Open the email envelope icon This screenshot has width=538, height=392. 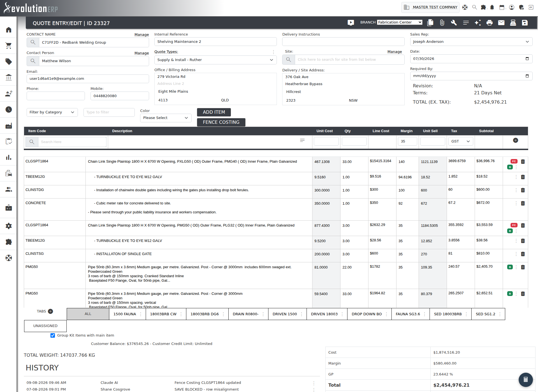[x=501, y=23]
